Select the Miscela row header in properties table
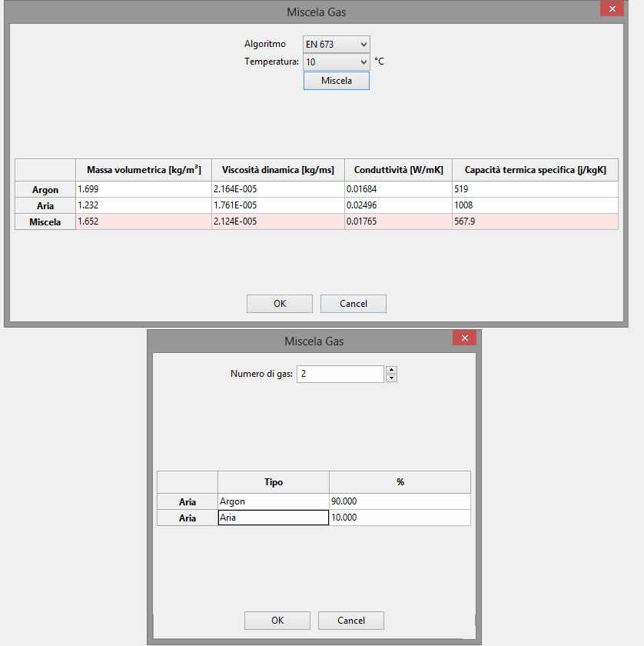The height and width of the screenshot is (646, 644). tap(45, 221)
